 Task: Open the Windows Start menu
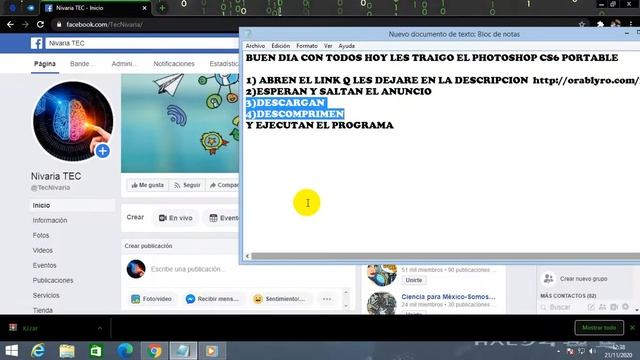tap(11, 351)
